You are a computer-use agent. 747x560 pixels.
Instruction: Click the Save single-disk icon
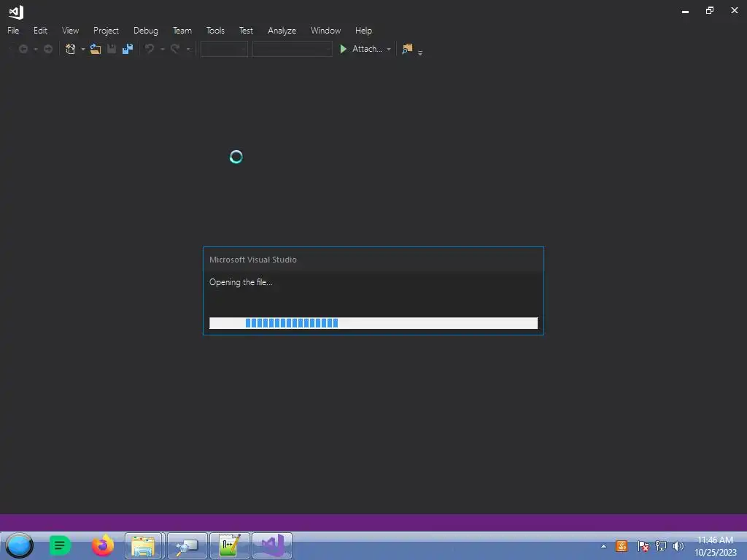[112, 49]
